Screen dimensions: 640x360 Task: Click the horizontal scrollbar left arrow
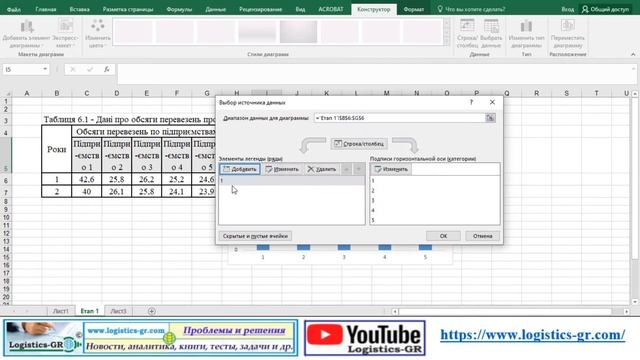pyautogui.click(x=395, y=311)
